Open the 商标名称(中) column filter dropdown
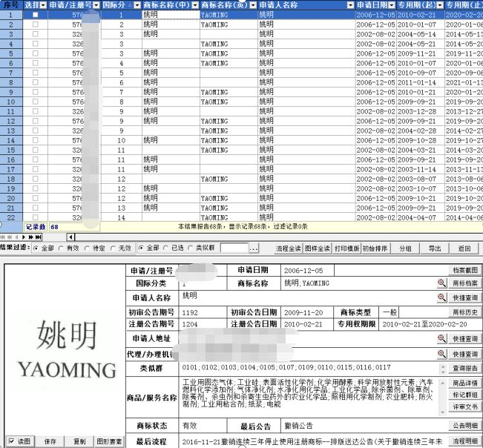 point(195,5)
